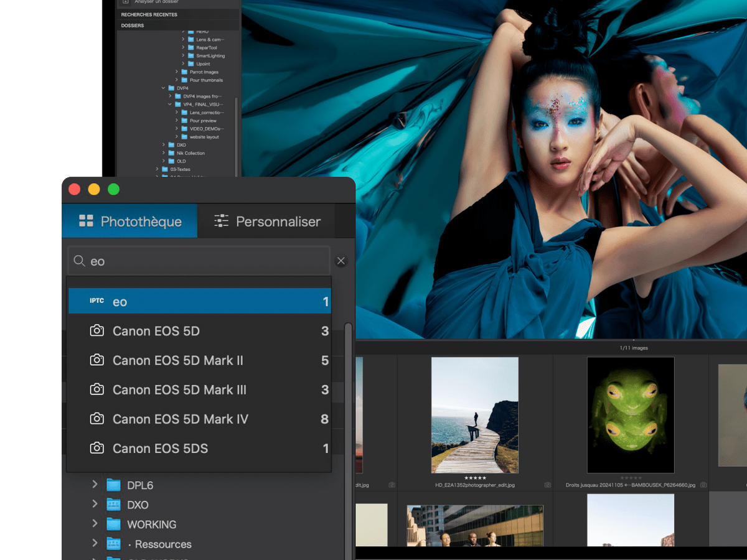Click the 03-Textes folder icon

point(166,169)
